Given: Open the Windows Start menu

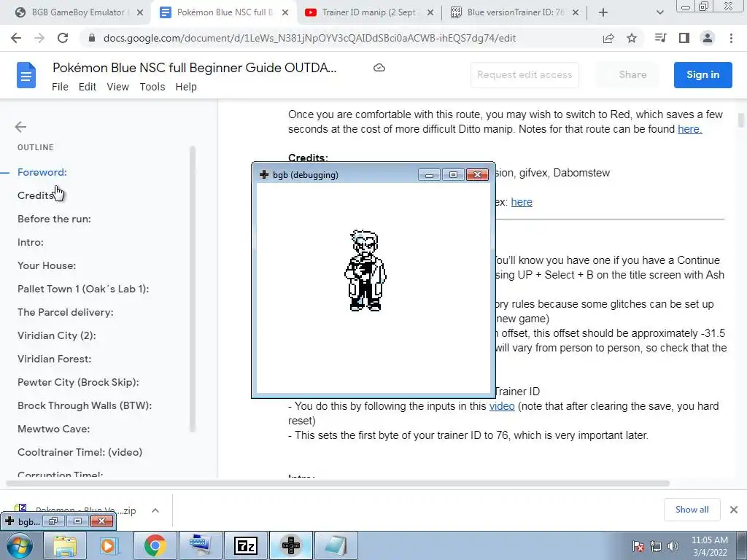Looking at the screenshot, I should pos(19,545).
